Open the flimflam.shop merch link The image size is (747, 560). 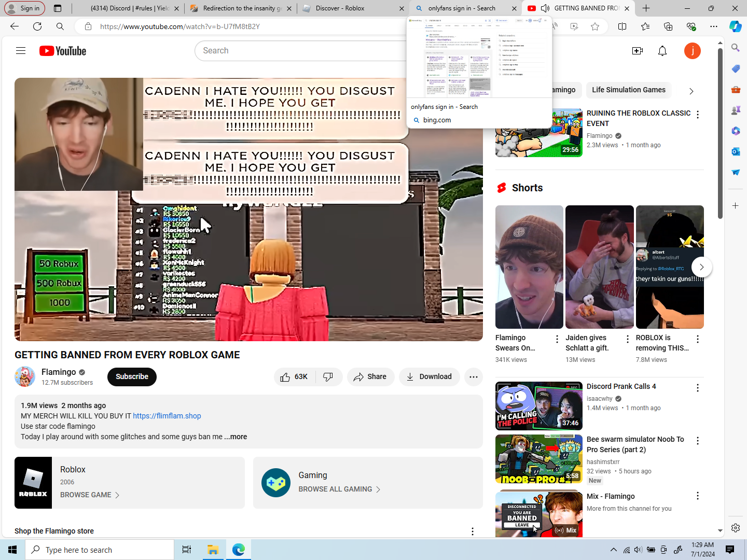point(167,416)
